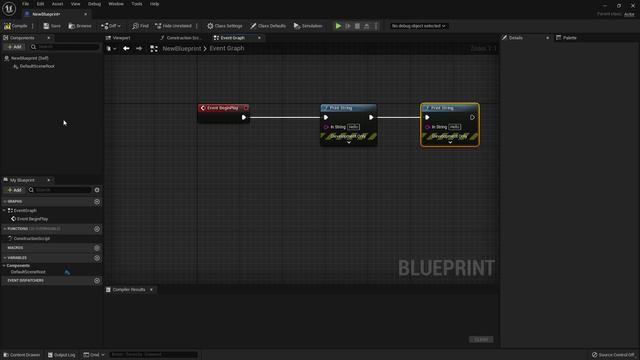Open the graph bookmarks dropdown

click(111, 49)
